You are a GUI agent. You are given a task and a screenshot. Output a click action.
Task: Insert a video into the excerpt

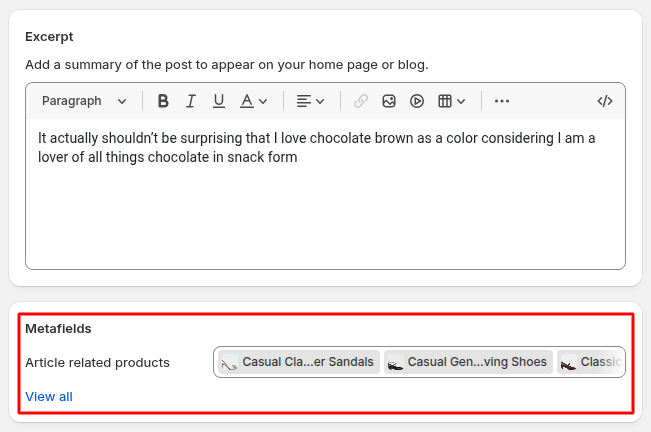pos(417,101)
